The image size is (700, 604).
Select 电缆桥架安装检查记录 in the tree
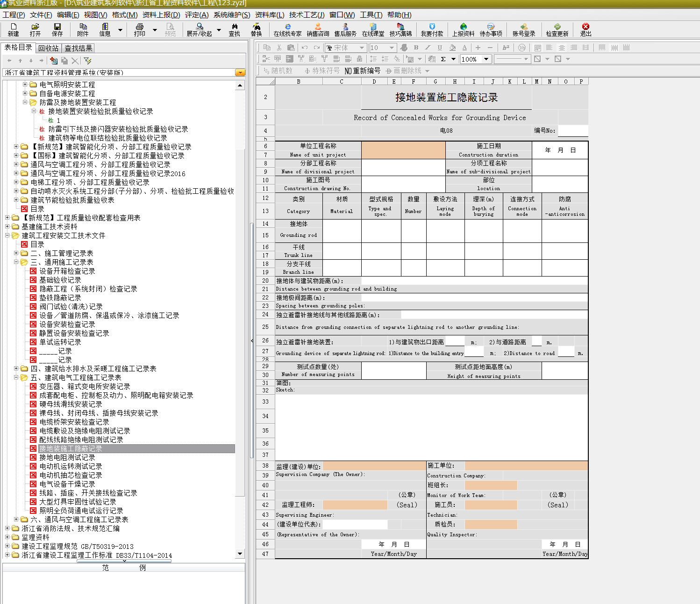[x=74, y=422]
